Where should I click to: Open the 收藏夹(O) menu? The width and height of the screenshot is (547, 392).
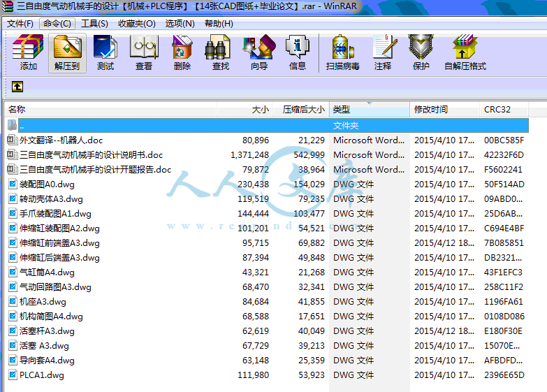[136, 24]
